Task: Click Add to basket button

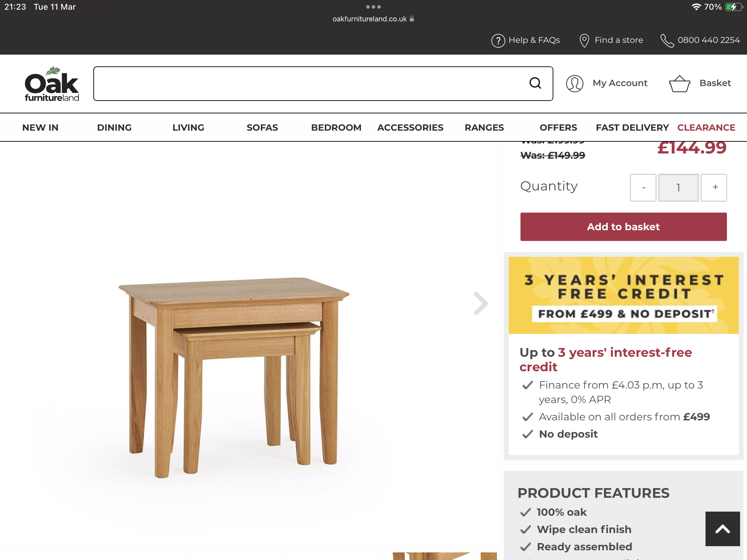Action: pyautogui.click(x=624, y=227)
